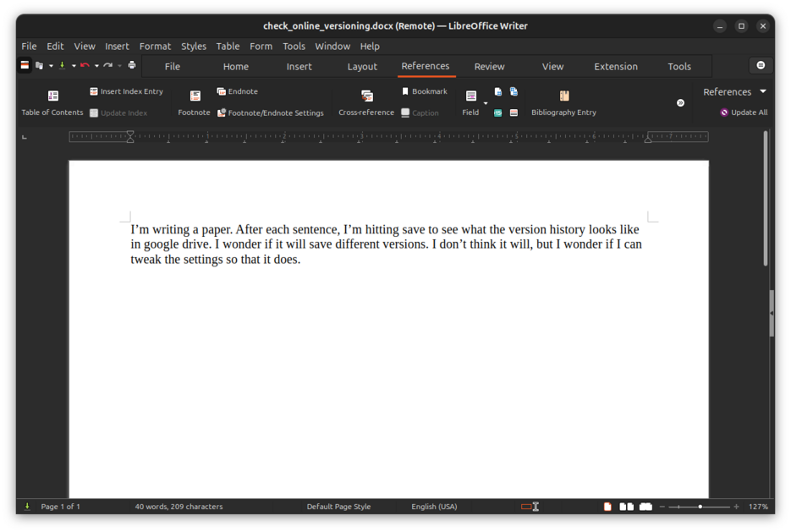Switch to book view icon
Viewport: 791px width, 532px height.
click(x=645, y=507)
